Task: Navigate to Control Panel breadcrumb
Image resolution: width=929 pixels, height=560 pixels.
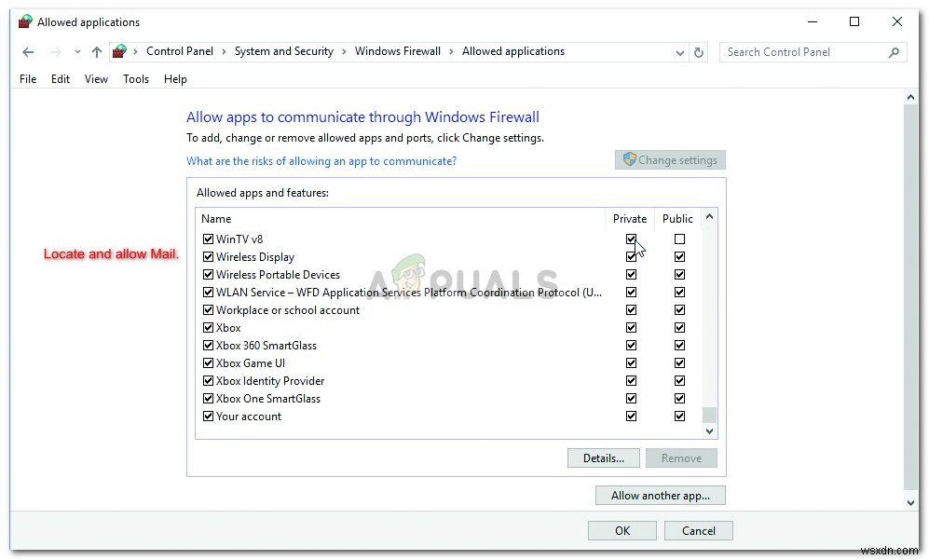Action: 180,51
